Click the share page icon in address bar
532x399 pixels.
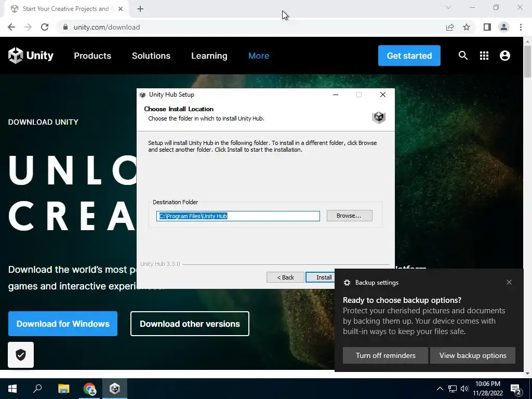(x=450, y=27)
